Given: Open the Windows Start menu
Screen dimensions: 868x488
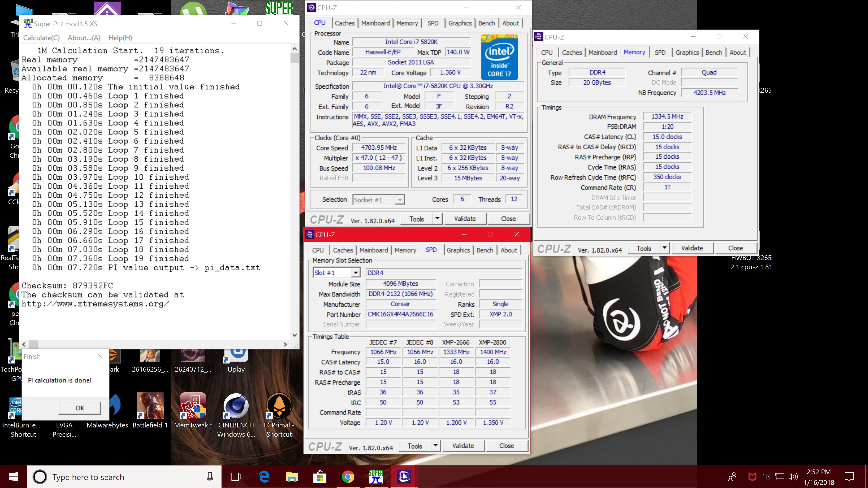Looking at the screenshot, I should tap(14, 477).
